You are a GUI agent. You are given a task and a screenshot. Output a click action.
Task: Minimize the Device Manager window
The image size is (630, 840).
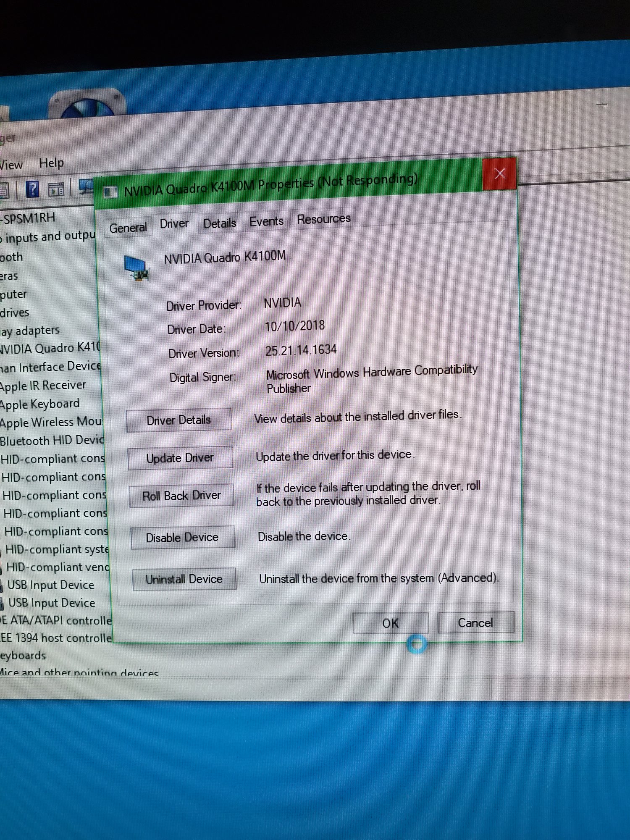[601, 104]
